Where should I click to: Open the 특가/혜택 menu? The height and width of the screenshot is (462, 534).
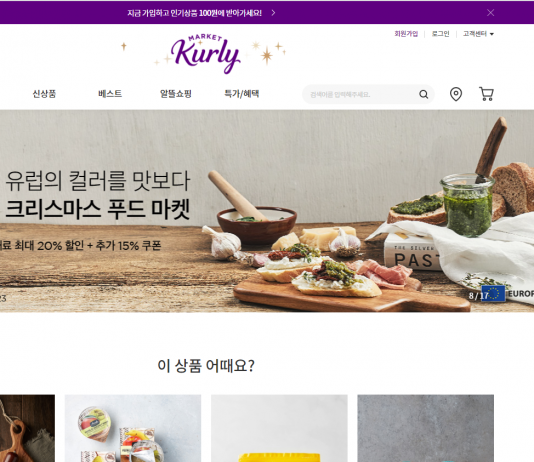241,94
